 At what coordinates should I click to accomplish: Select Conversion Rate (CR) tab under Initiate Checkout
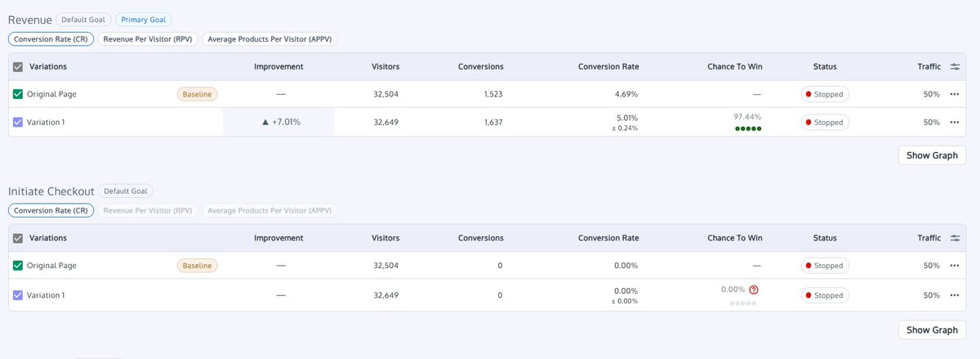[51, 210]
